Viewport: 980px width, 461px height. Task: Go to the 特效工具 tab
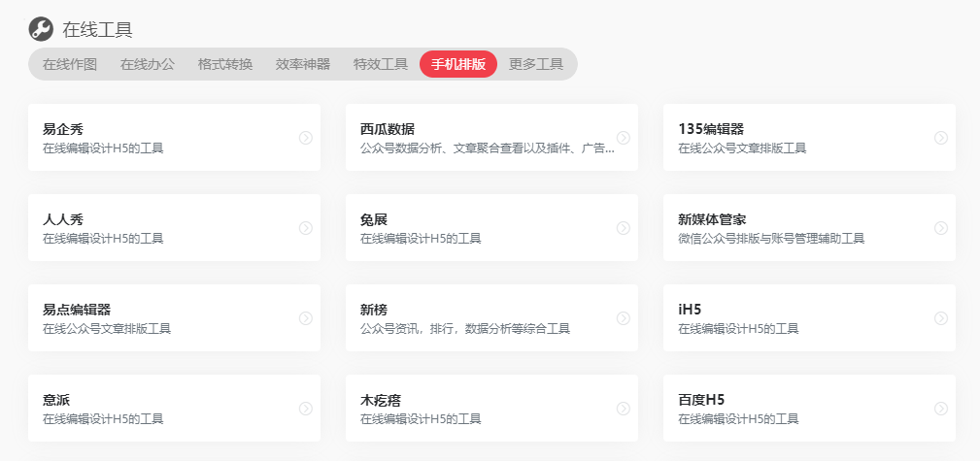pyautogui.click(x=380, y=64)
